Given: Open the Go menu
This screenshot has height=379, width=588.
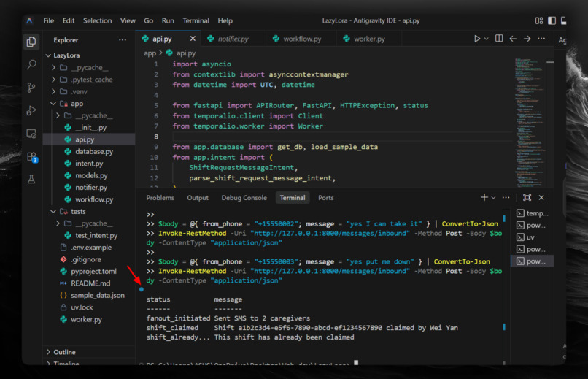Looking at the screenshot, I should (149, 20).
